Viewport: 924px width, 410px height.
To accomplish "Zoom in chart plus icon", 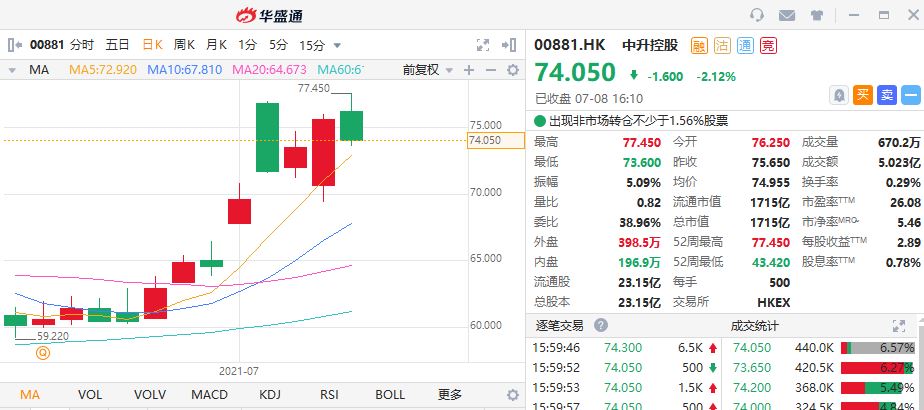I will pyautogui.click(x=468, y=70).
